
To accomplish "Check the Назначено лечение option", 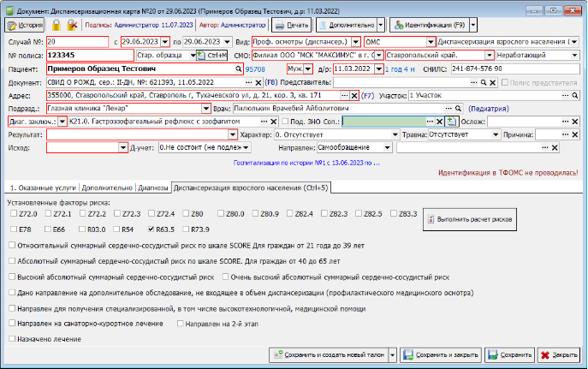I will coord(12,339).
